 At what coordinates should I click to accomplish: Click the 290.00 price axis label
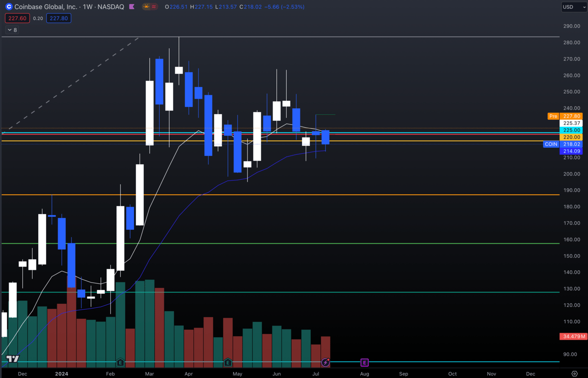572,26
